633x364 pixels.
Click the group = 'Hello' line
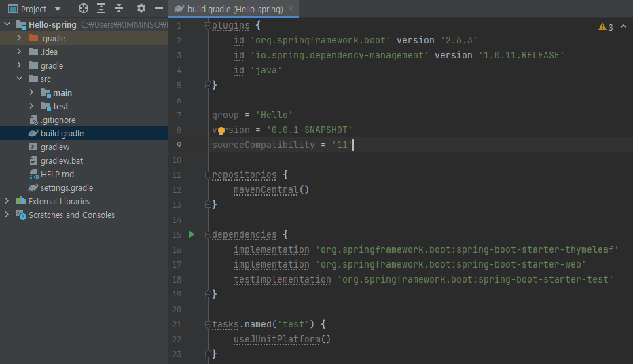252,115
